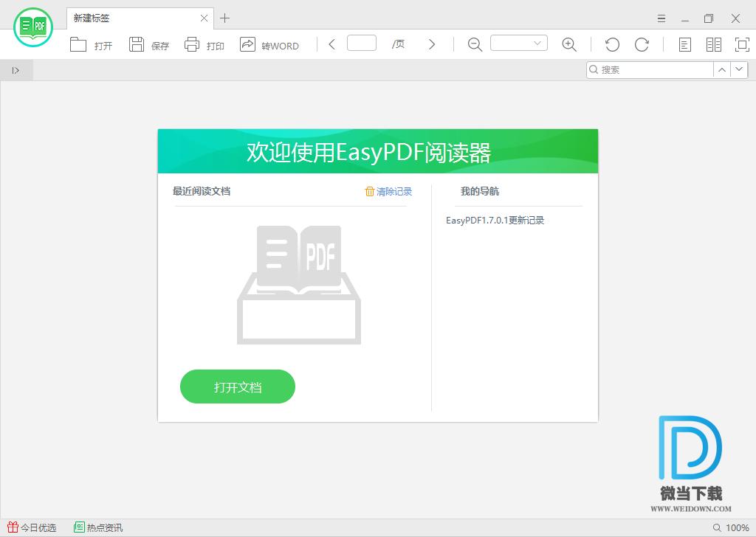756x537 pixels.
Task: Click the 最近阅读文档 heading
Action: point(202,191)
